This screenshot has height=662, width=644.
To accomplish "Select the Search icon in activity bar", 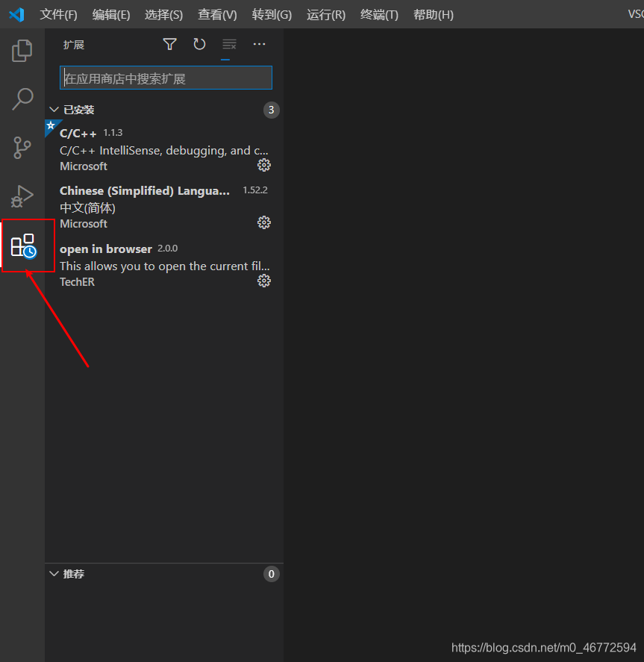I will [x=22, y=99].
